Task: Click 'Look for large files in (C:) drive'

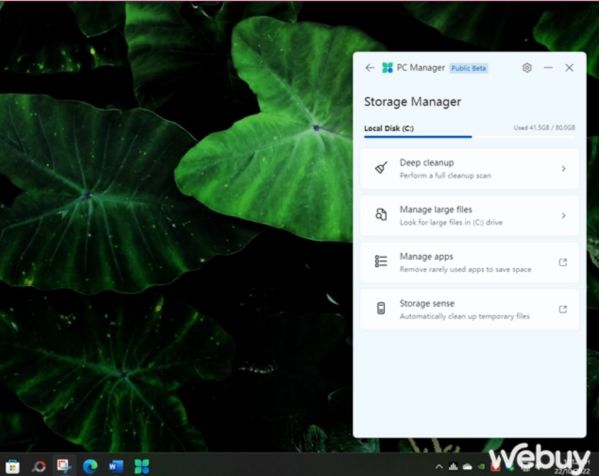Action: [x=451, y=222]
